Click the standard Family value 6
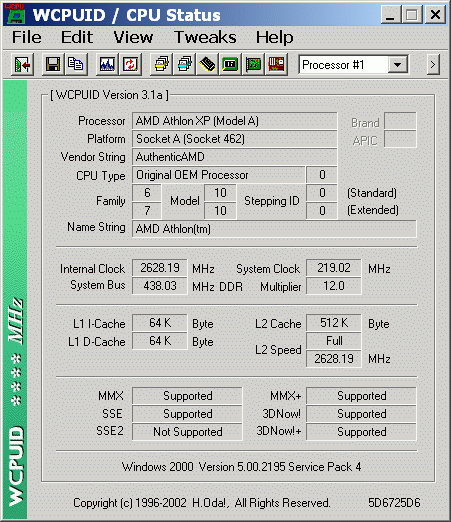 coord(147,193)
